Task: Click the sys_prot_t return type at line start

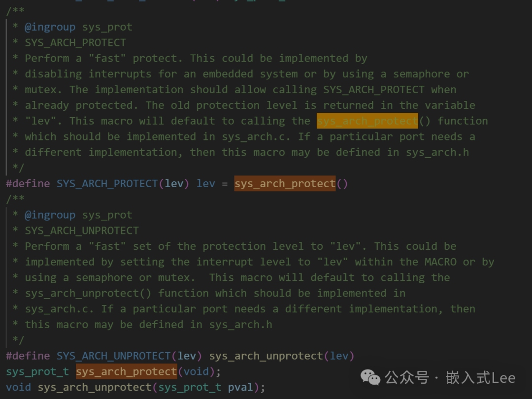Action: click(x=37, y=371)
